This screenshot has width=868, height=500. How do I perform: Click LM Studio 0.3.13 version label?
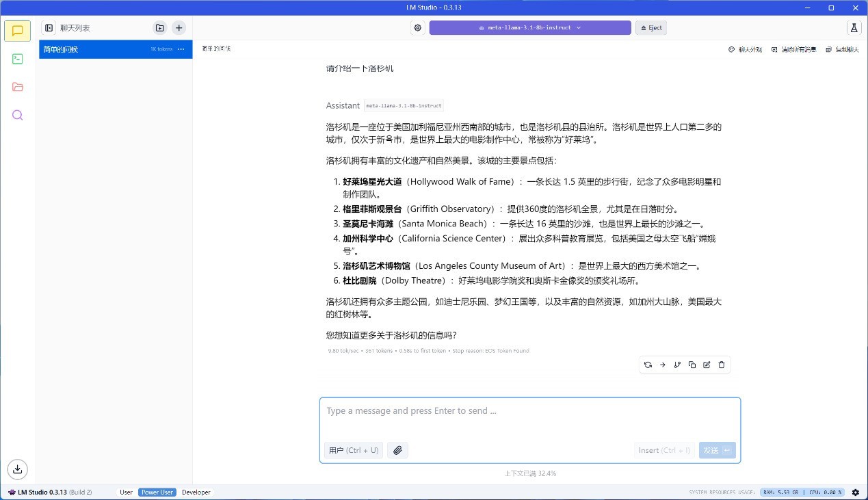[49, 492]
